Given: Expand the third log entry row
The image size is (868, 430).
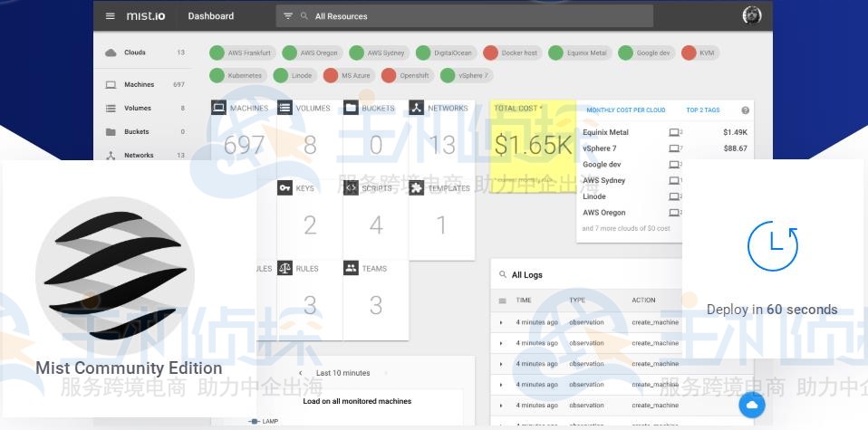Looking at the screenshot, I should coord(501,364).
